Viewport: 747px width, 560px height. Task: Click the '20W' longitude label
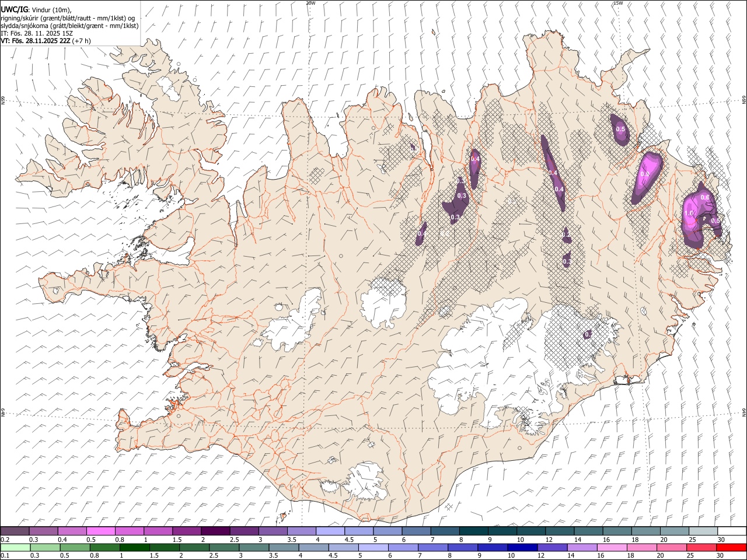pos(310,3)
